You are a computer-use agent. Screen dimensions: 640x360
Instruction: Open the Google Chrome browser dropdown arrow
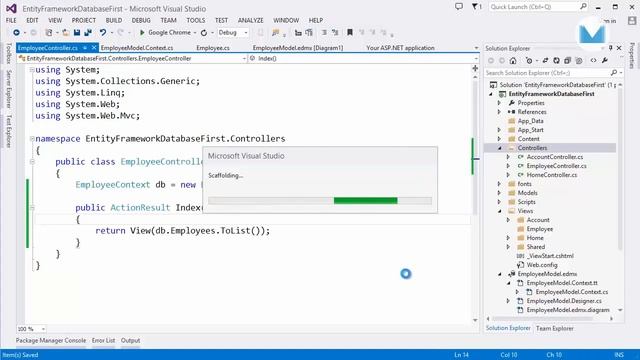coord(195,33)
